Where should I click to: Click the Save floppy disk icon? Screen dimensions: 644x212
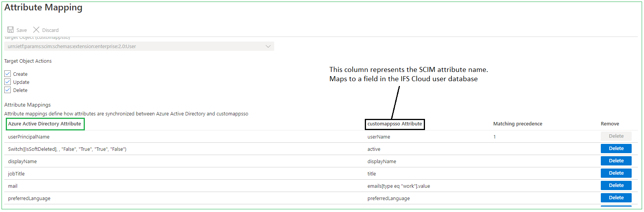tap(10, 30)
